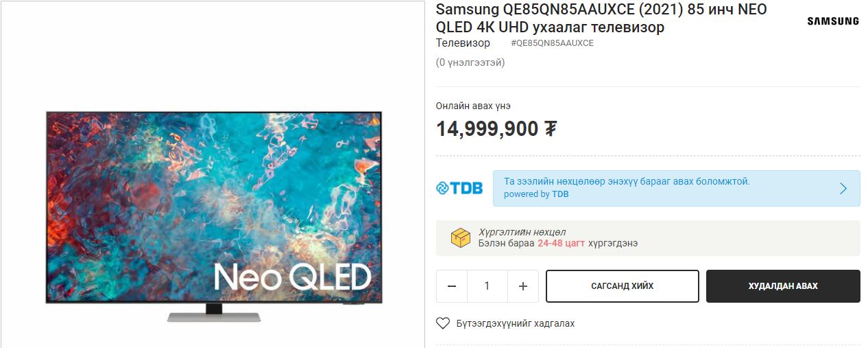Image resolution: width=868 pixels, height=348 pixels.
Task: Click the 14,999,900 ₮ price
Action: click(496, 129)
